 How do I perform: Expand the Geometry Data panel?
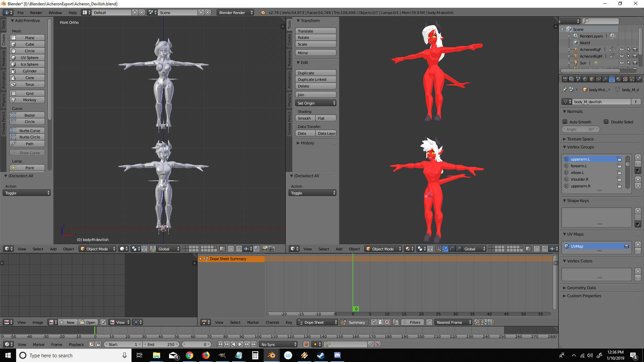click(581, 288)
